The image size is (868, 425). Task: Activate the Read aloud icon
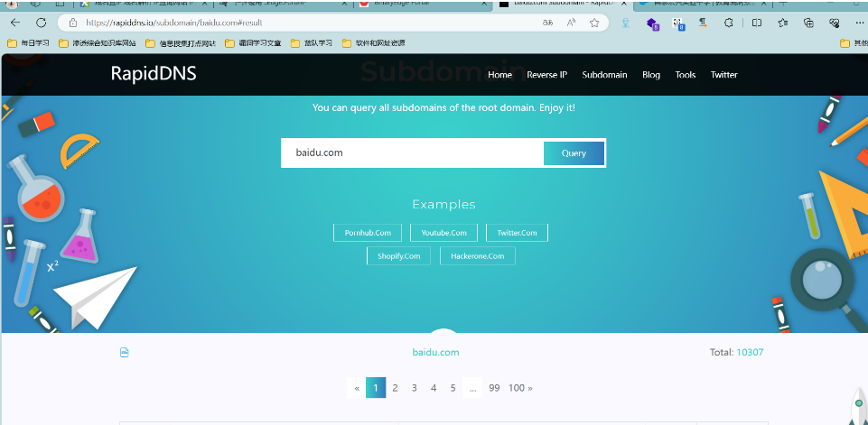(571, 23)
